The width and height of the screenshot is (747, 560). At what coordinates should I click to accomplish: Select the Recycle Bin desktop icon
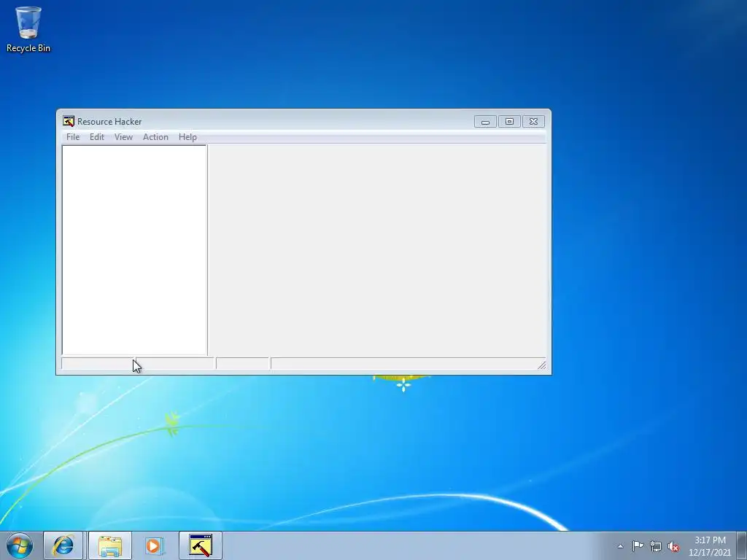click(28, 29)
